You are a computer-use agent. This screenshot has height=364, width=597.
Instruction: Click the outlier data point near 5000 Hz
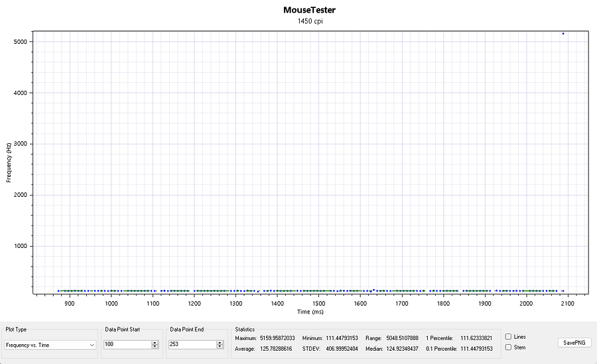click(x=563, y=34)
